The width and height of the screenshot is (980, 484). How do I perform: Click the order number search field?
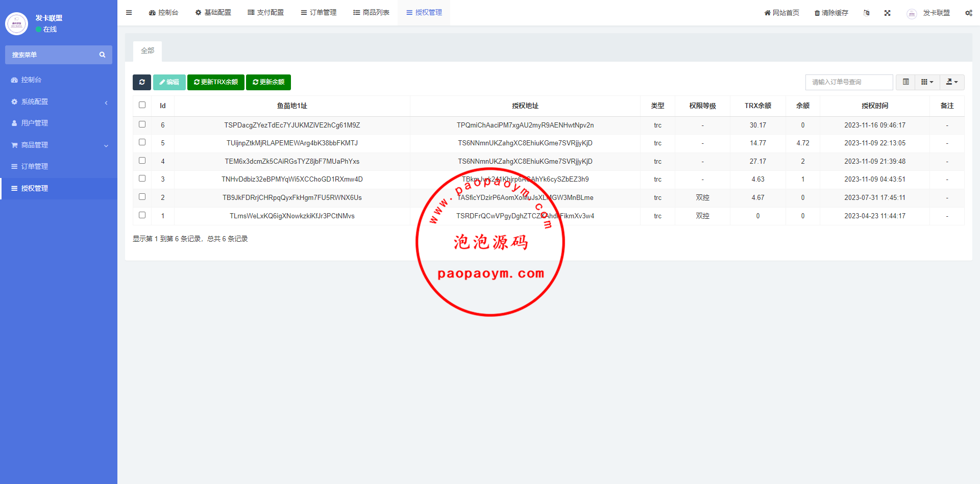pos(849,82)
